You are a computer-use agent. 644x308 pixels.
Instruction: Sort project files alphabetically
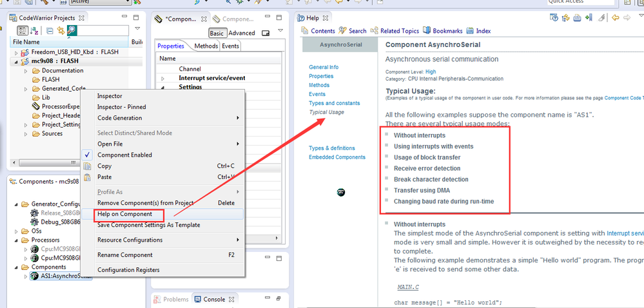[34, 30]
